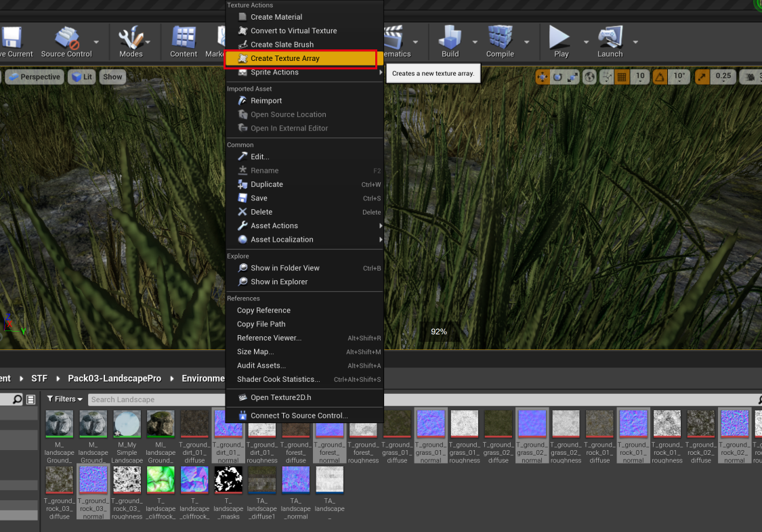This screenshot has height=532, width=762.
Task: Choose Connect To Source Control...
Action: (x=305, y=416)
